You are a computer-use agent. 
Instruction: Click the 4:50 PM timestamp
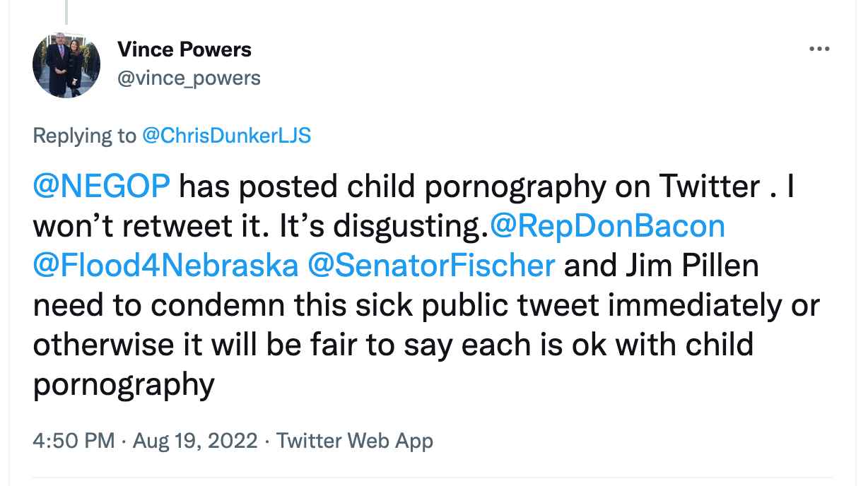(74, 441)
